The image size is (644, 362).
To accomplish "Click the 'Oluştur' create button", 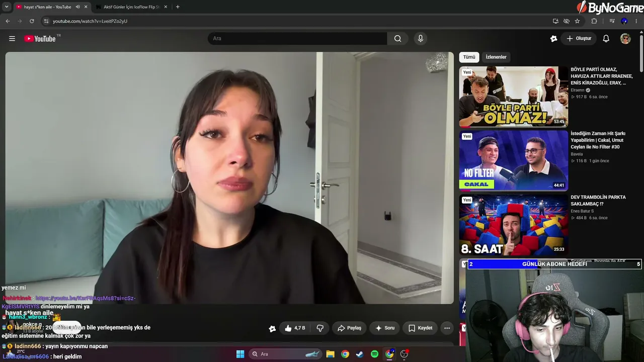I will (x=579, y=39).
